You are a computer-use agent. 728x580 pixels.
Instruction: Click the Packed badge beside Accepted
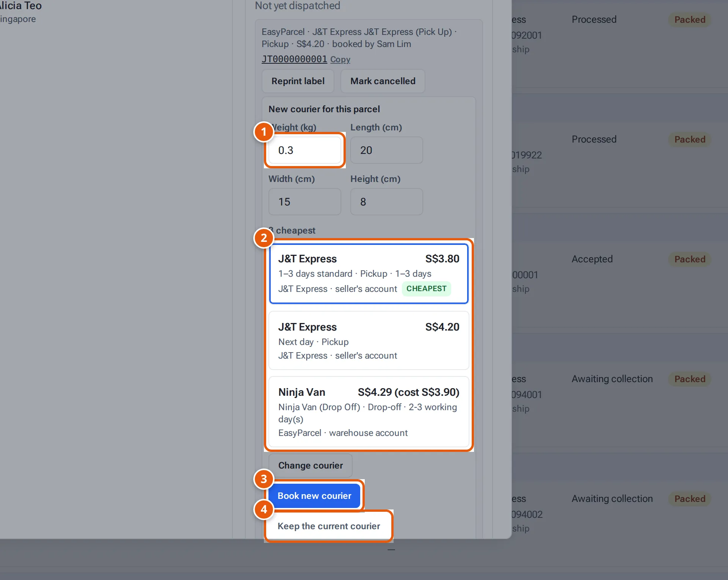[690, 259]
